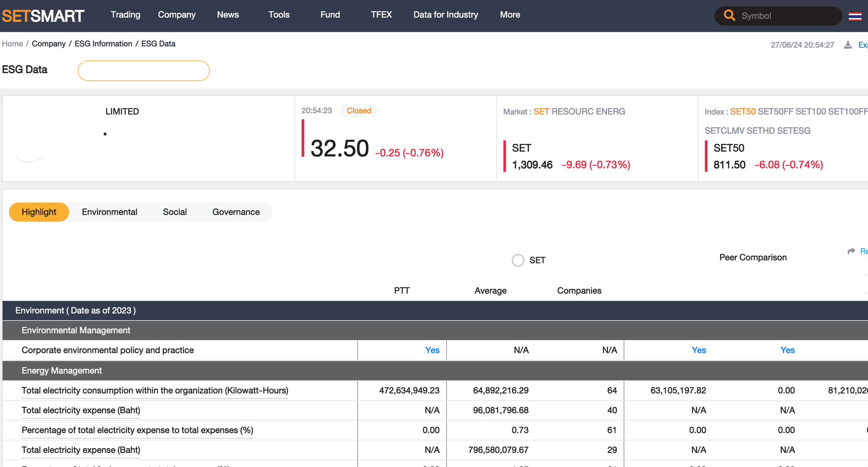
Task: Select the Highlight tab
Action: [x=39, y=212]
